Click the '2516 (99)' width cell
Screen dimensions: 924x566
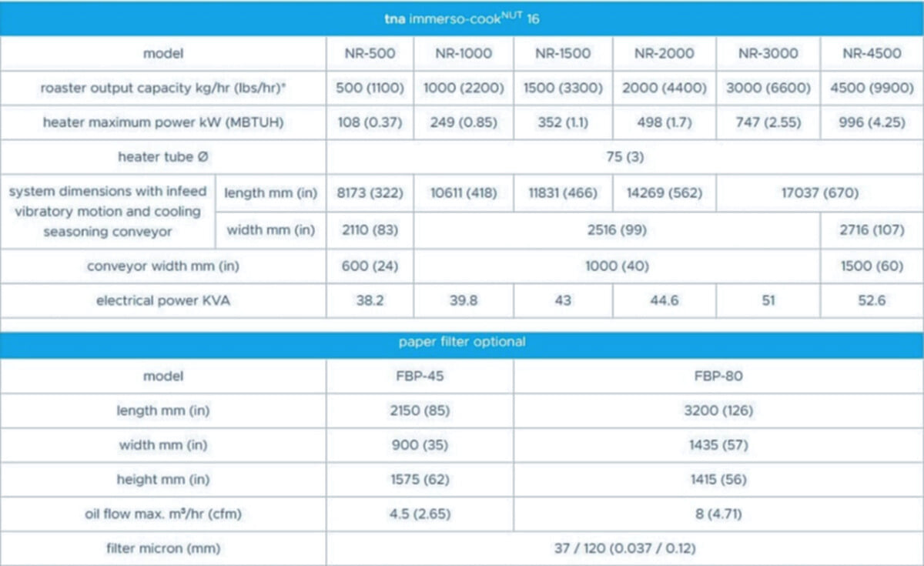(x=616, y=230)
